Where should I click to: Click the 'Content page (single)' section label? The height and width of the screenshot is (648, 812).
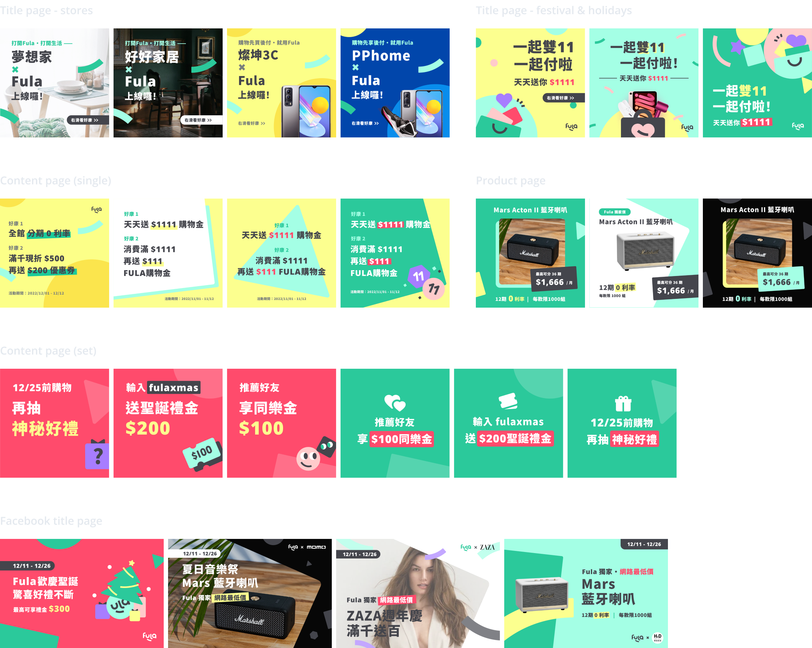(55, 180)
